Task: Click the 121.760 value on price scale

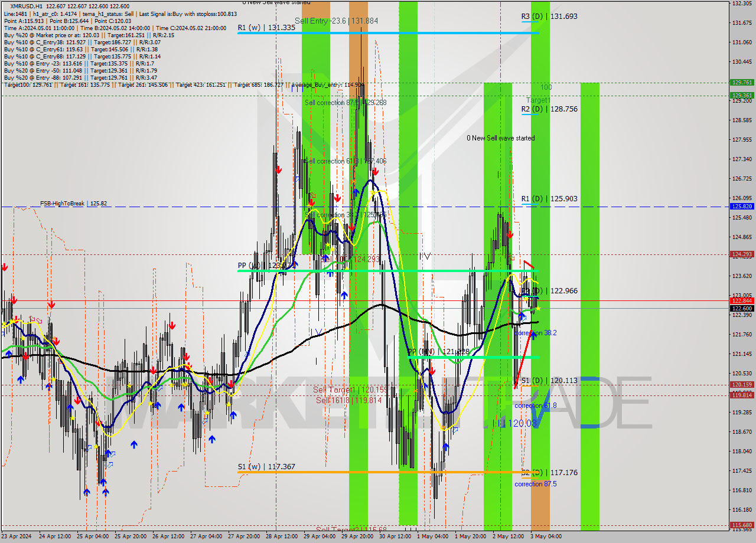Action: click(741, 335)
